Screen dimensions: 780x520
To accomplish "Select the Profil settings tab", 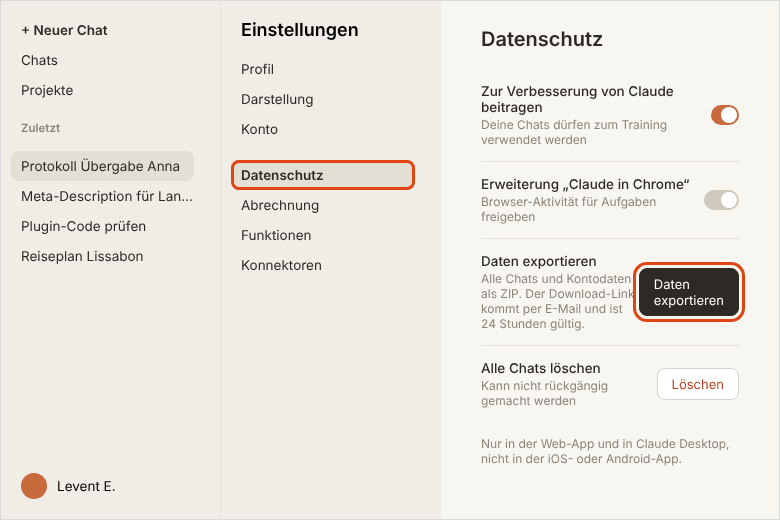I will tap(257, 69).
